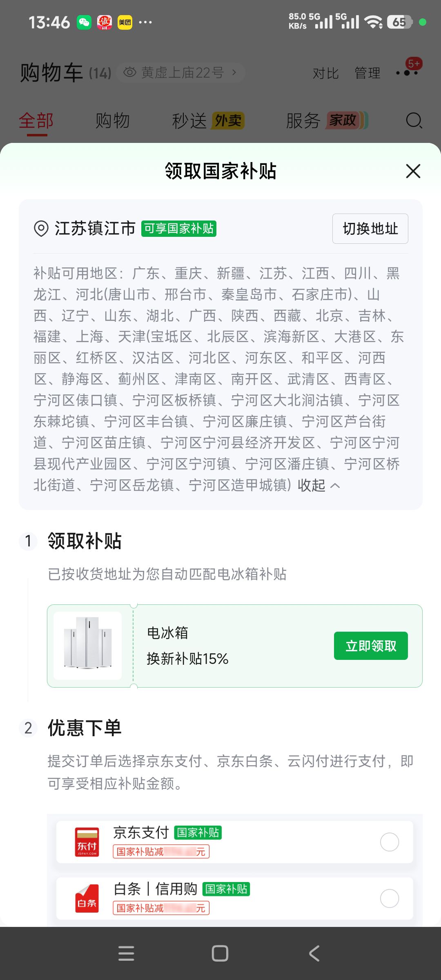
Task: Tap the Android back navigation icon
Action: pos(314,953)
